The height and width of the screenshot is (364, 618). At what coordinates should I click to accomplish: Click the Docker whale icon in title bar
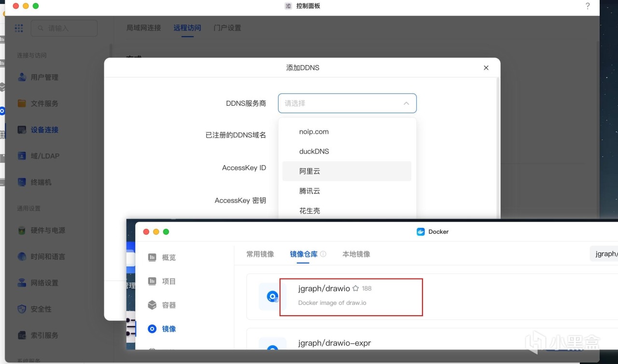421,232
